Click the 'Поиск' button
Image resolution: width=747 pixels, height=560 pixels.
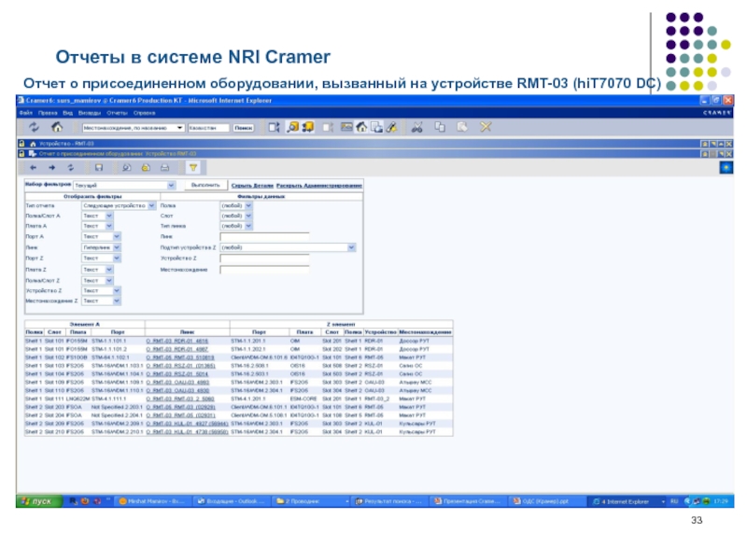[244, 127]
